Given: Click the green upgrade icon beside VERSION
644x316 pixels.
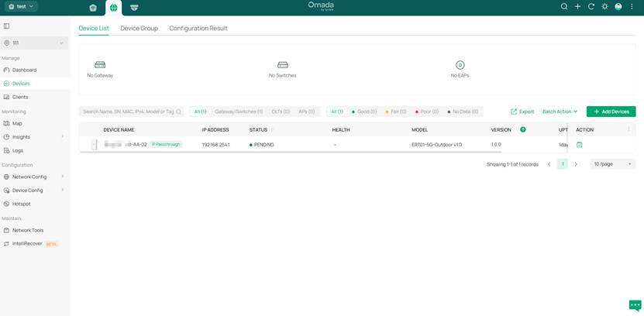Looking at the screenshot, I should point(523,129).
